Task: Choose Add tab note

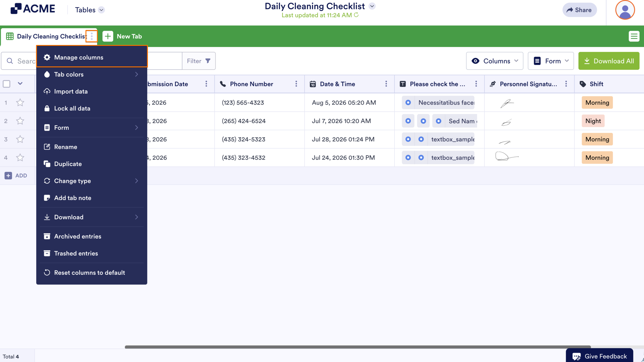Action: click(92, 198)
